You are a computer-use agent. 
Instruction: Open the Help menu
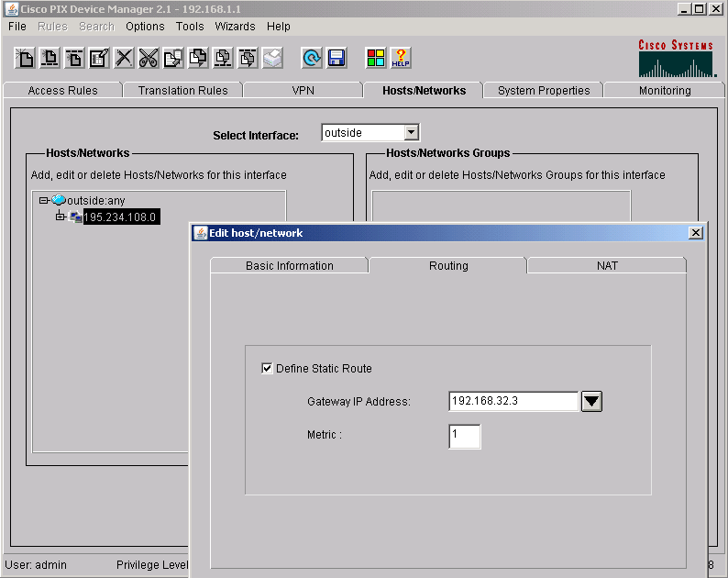pyautogui.click(x=279, y=27)
